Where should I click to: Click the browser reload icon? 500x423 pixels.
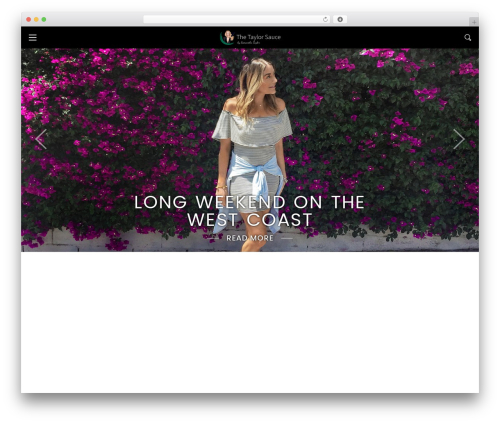[325, 20]
